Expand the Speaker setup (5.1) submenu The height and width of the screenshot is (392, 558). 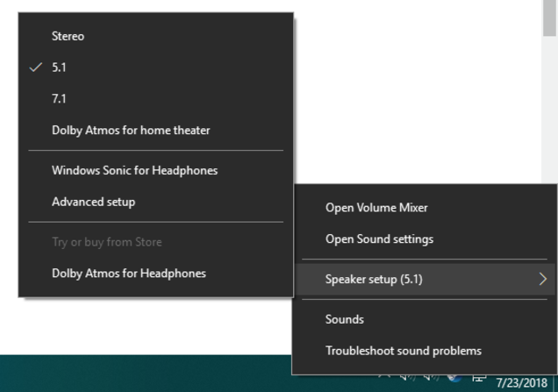[425, 279]
